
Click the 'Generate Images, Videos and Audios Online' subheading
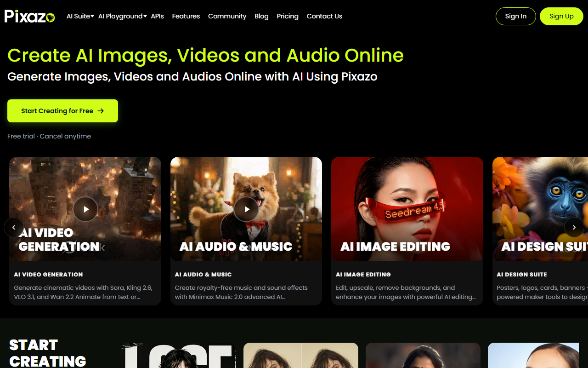[x=192, y=76]
